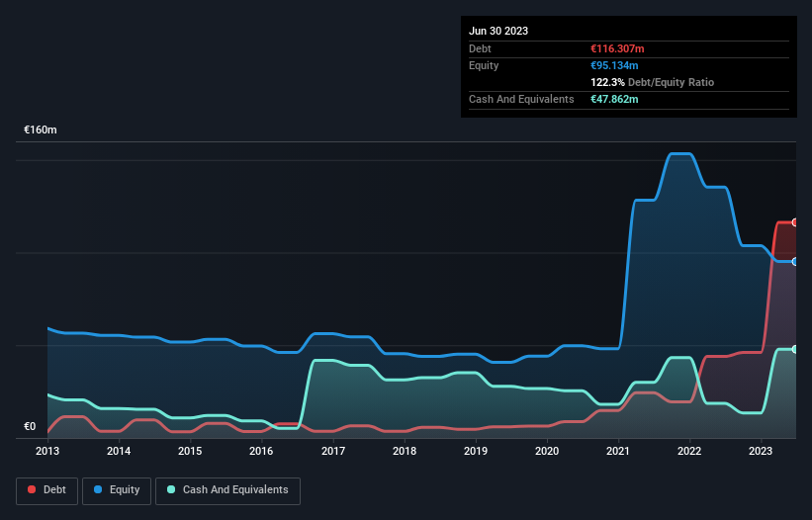Click the 2016 x-axis label

coord(261,451)
